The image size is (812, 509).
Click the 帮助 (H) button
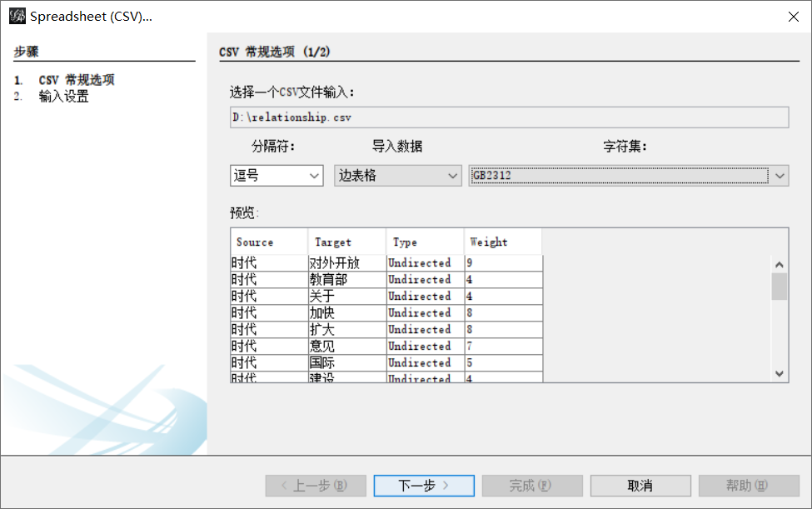[749, 486]
